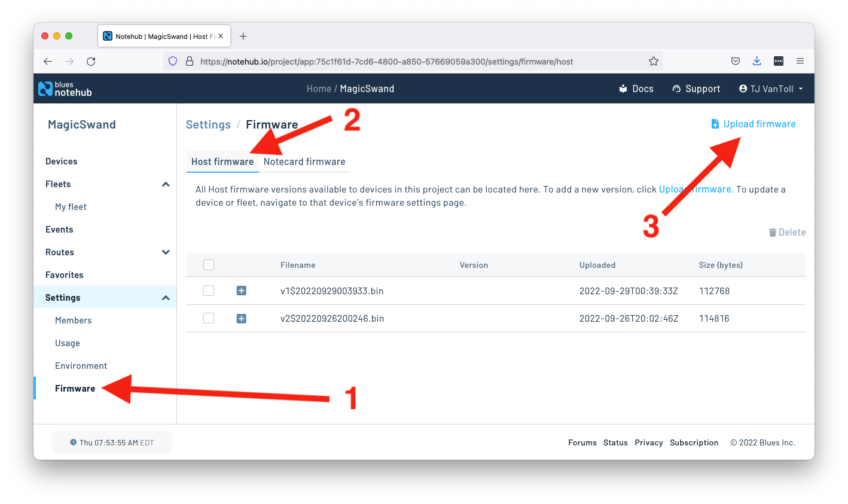The width and height of the screenshot is (848, 504).
Task: Collapse the Fleets section chevron
Action: click(166, 184)
